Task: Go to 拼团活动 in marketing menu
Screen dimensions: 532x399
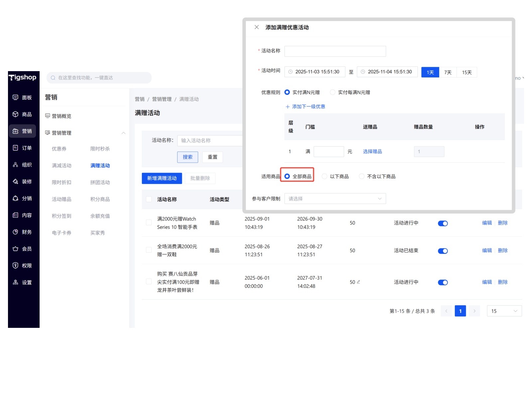Action: click(x=100, y=183)
